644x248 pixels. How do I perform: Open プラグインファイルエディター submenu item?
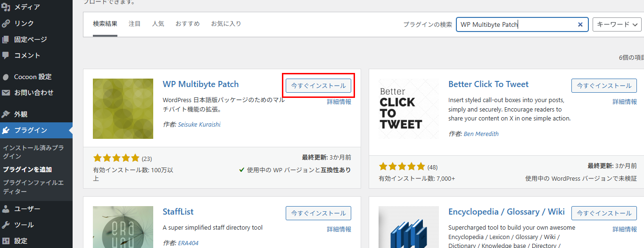(x=33, y=187)
